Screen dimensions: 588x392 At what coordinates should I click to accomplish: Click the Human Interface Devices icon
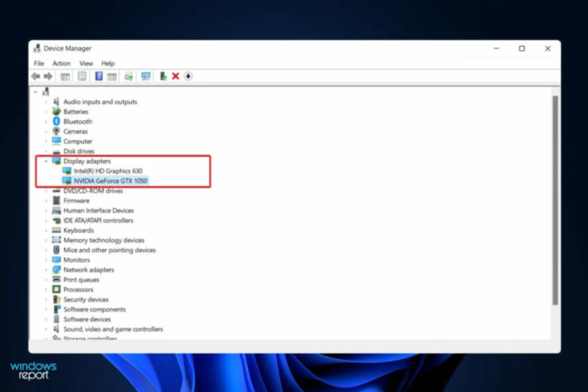tap(56, 210)
